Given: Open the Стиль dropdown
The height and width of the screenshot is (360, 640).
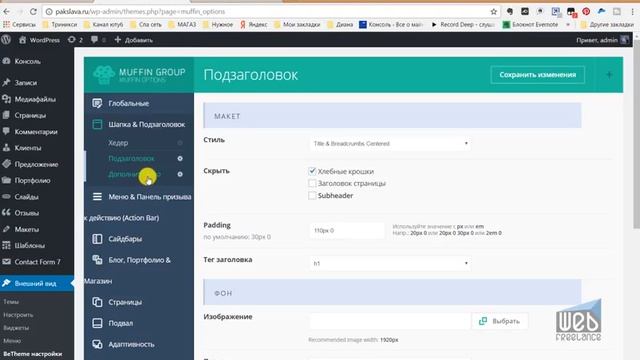Looking at the screenshot, I should (x=390, y=144).
